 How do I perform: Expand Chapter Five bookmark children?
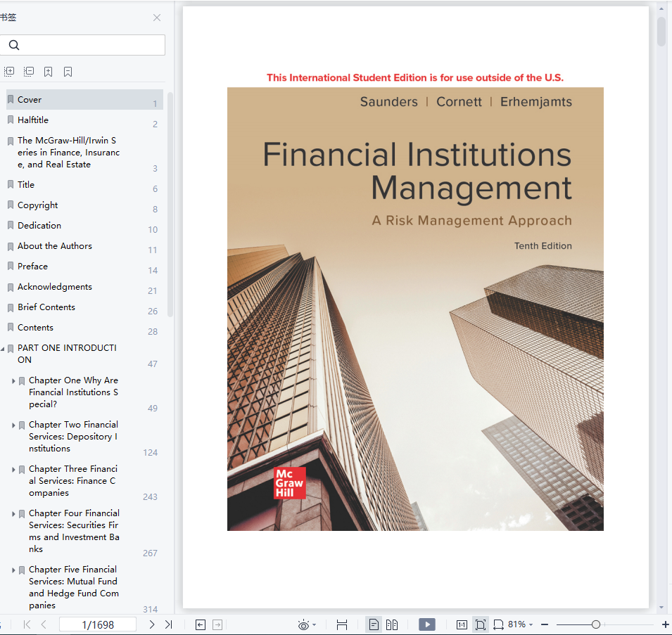click(13, 570)
